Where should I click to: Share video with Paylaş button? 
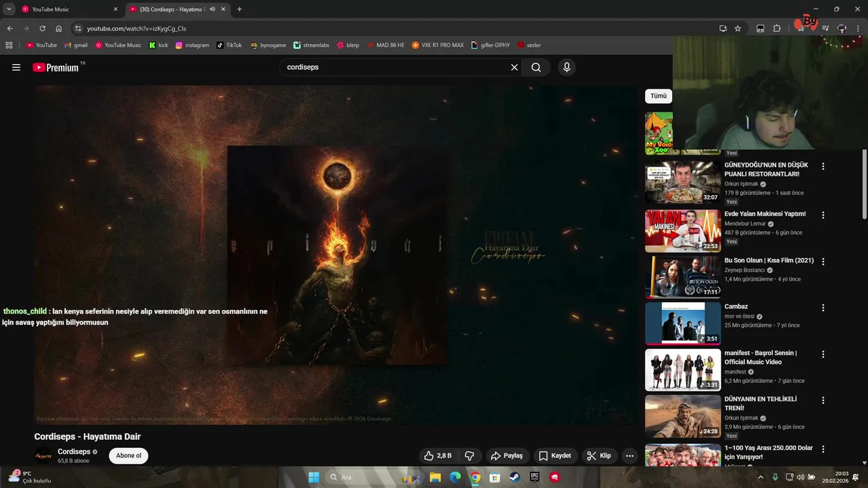tap(507, 455)
